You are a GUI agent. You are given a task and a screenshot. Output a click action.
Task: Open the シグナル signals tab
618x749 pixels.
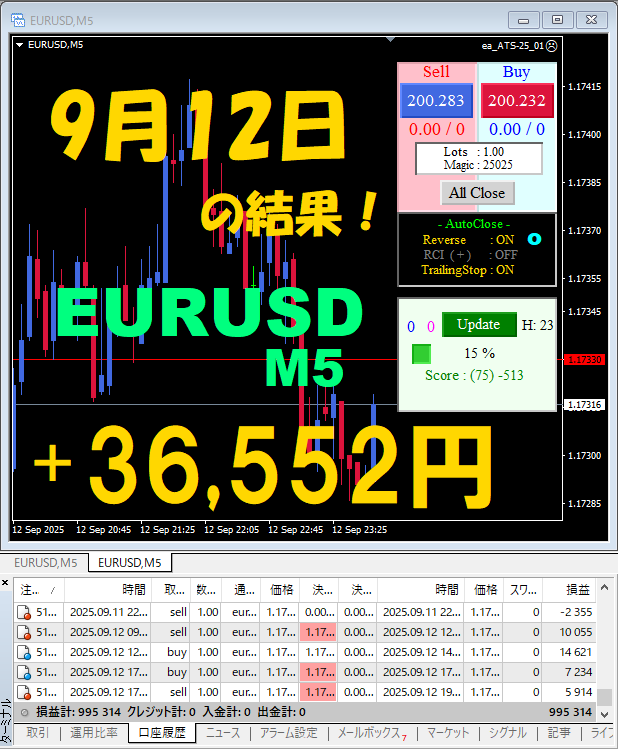tap(508, 733)
